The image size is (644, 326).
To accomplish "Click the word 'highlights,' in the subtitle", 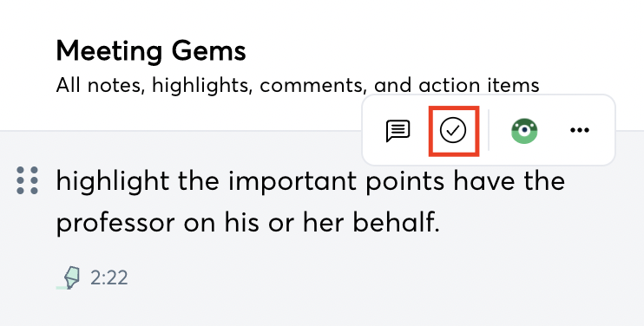I will tap(202, 86).
